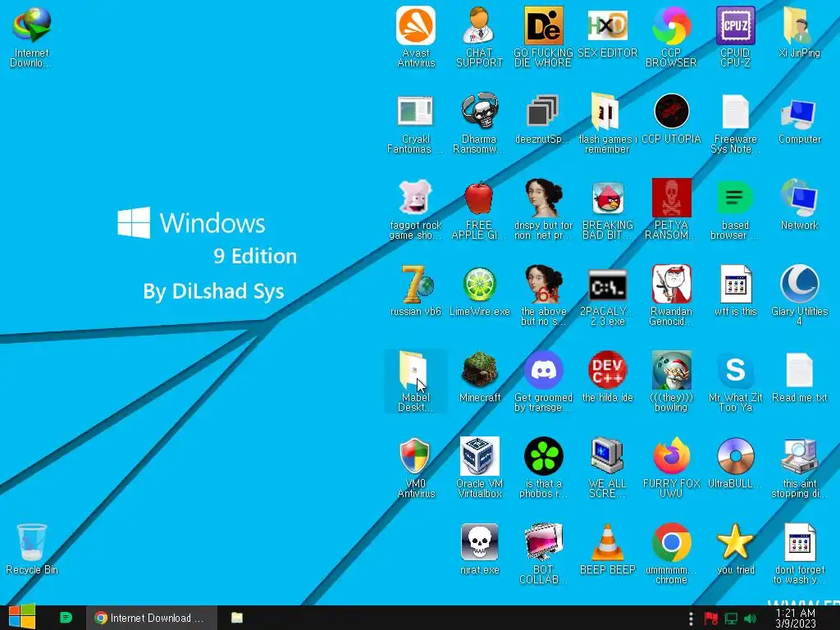The image size is (840, 630).
Task: Select the njrat.exe skull icon
Action: pyautogui.click(x=479, y=550)
